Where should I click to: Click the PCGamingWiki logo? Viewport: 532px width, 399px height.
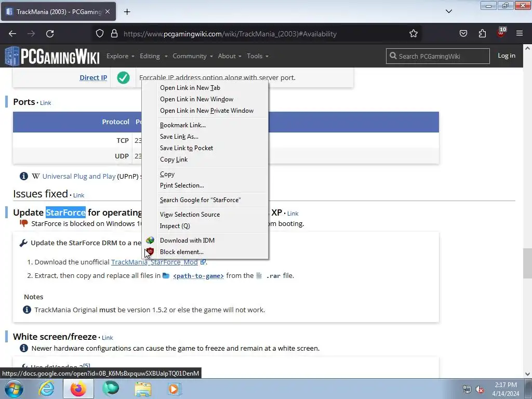pos(52,56)
